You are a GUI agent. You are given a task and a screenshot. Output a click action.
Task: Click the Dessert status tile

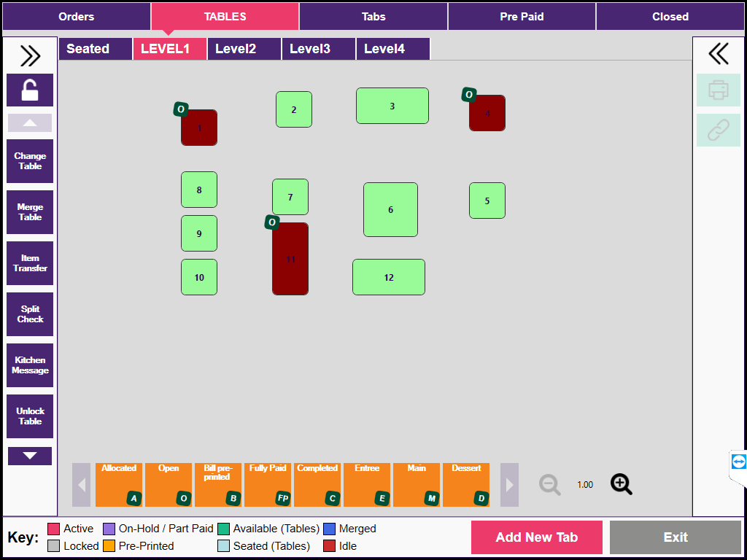point(466,485)
